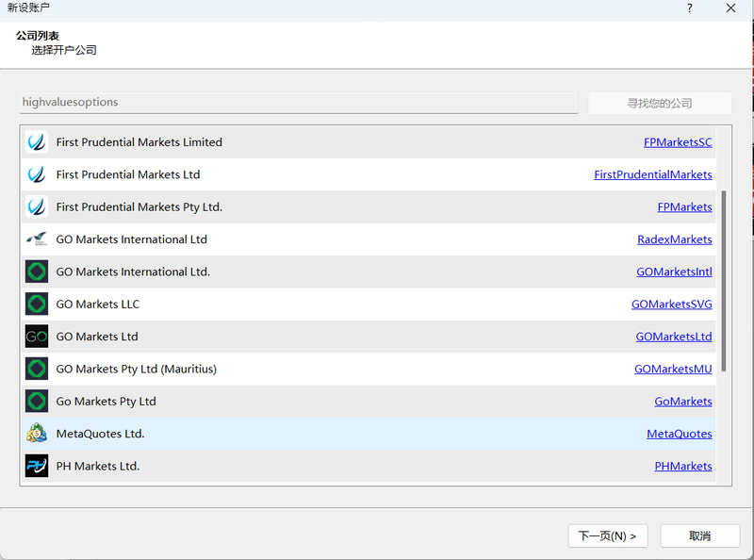Viewport: 754px width, 560px height.
Task: Select GO Markets Ltd name text
Action: (x=97, y=337)
